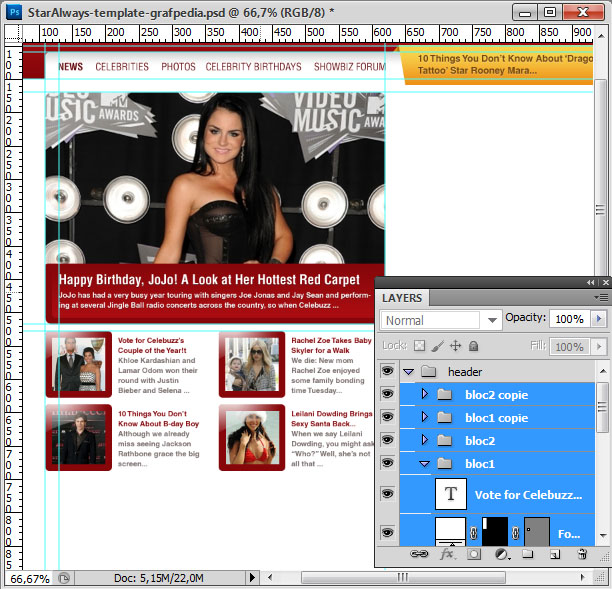
Task: Open the Opacity slider arrow
Action: point(599,319)
